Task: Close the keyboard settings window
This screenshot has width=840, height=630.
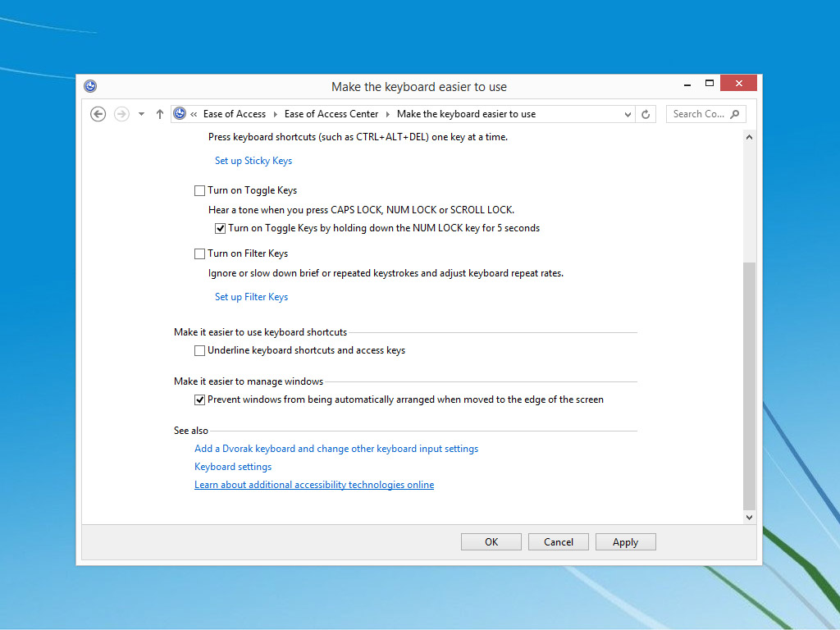Action: point(739,83)
